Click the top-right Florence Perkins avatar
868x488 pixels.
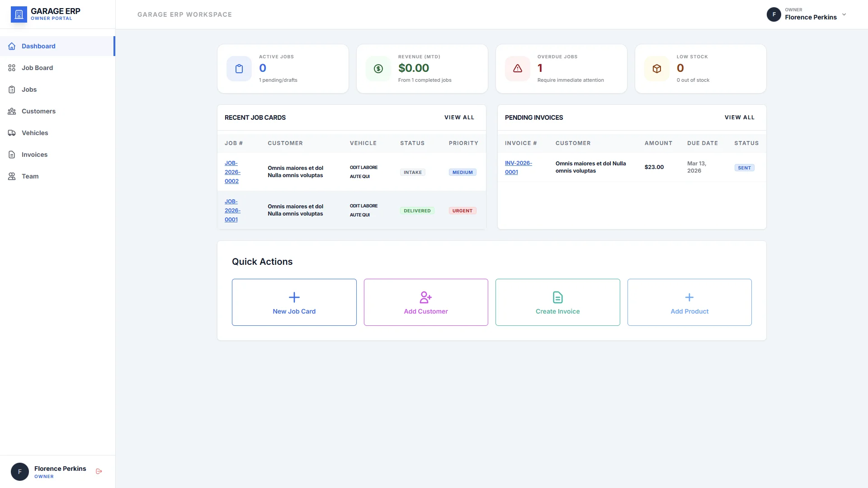click(774, 14)
